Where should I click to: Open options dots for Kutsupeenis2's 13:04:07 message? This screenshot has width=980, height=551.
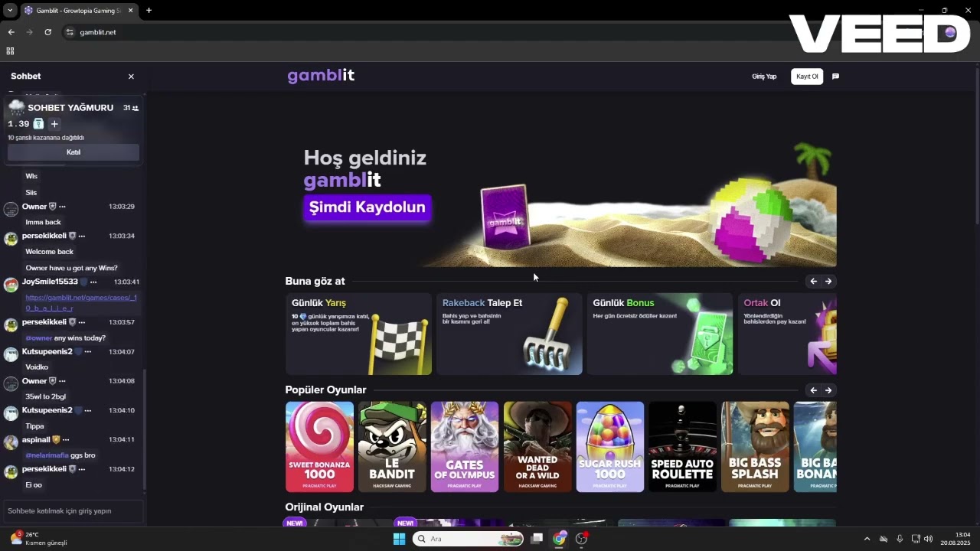point(88,352)
